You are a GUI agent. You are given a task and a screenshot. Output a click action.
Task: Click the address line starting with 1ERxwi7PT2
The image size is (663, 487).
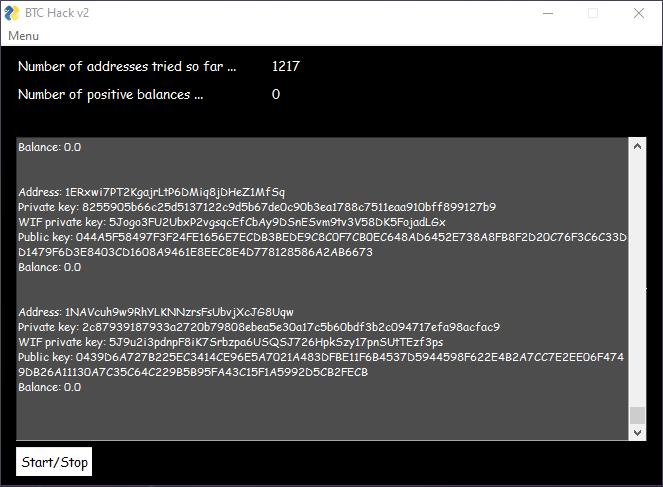tap(151, 192)
